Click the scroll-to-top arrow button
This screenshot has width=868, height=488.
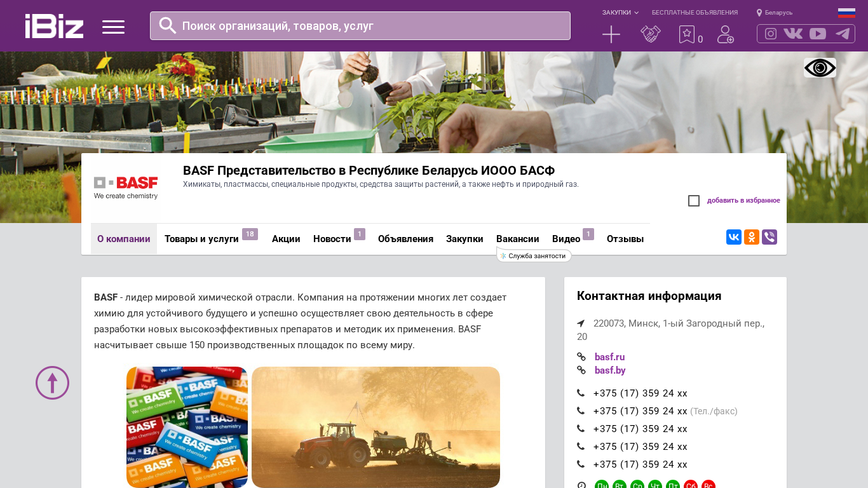[52, 383]
